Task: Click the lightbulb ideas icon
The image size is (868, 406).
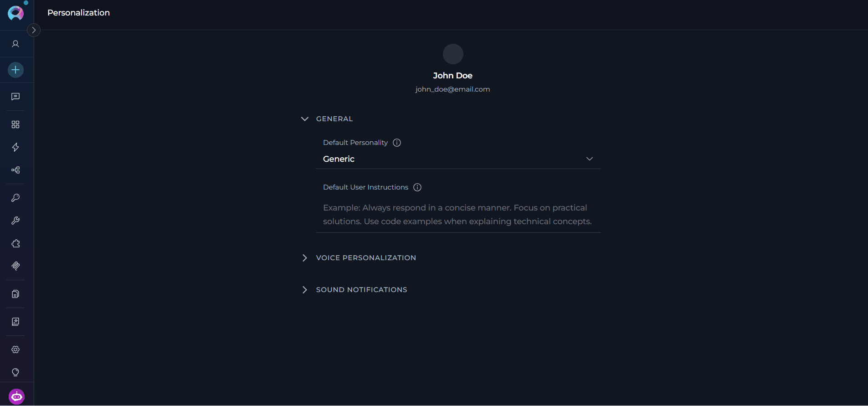Action: [x=15, y=372]
